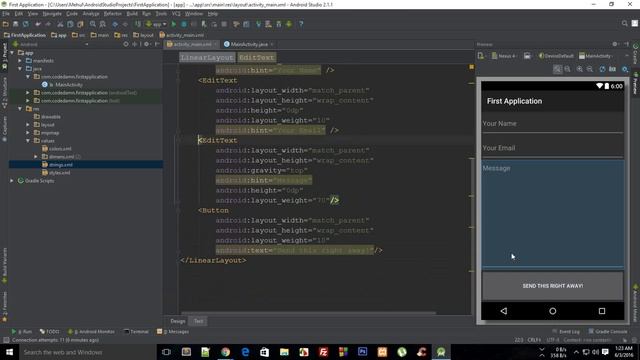This screenshot has height=360, width=640.
Task: Click the Save All toolbar icon
Action: [16, 24]
